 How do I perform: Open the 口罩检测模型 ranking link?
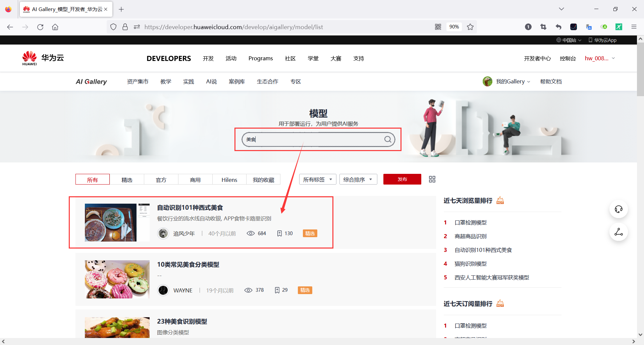(x=470, y=222)
